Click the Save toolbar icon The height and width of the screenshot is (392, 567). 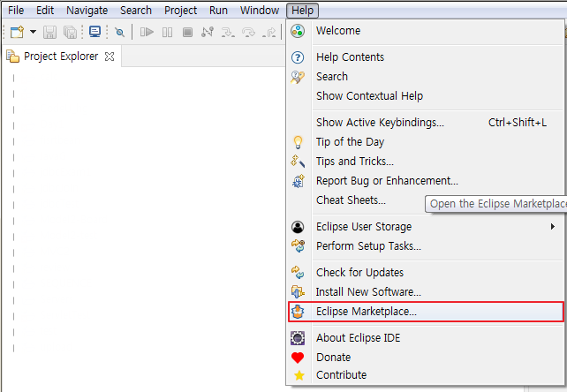pyautogui.click(x=50, y=32)
